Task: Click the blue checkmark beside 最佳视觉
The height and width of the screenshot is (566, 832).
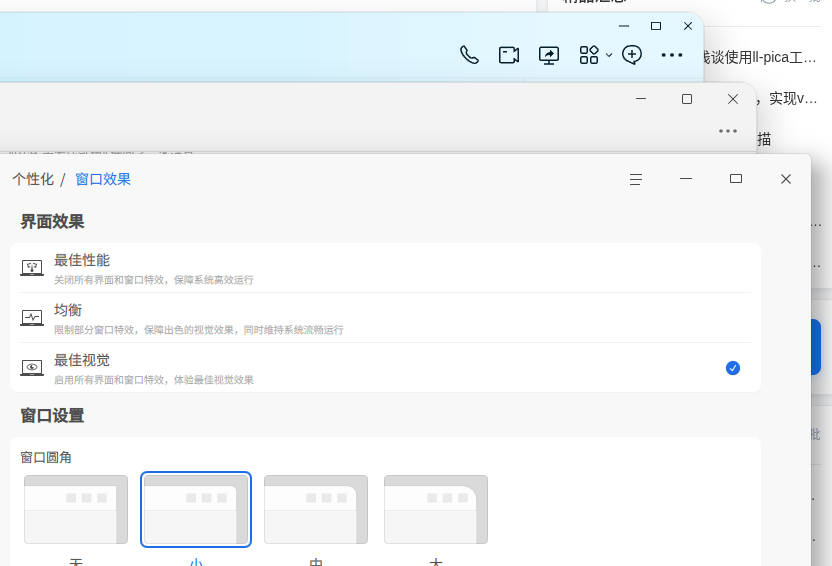Action: [733, 368]
